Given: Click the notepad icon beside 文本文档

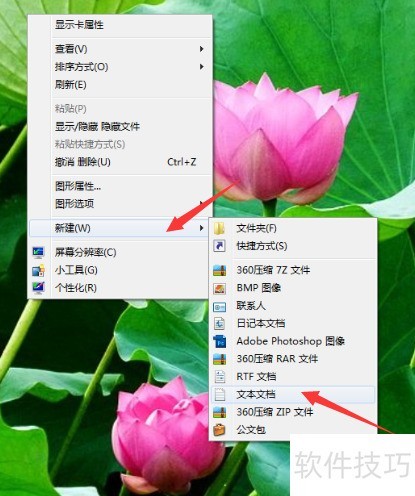Looking at the screenshot, I should tap(219, 394).
